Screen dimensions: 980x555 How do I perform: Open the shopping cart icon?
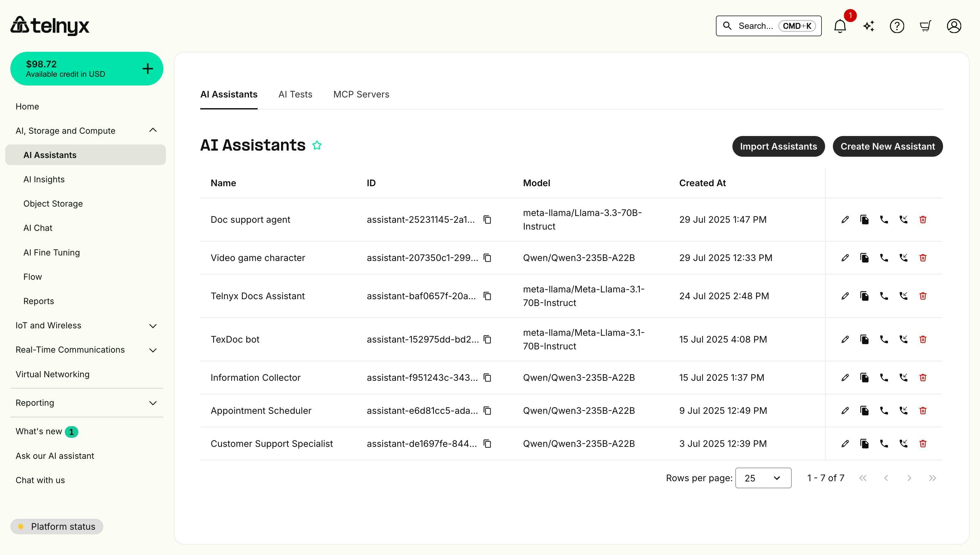pyautogui.click(x=926, y=26)
